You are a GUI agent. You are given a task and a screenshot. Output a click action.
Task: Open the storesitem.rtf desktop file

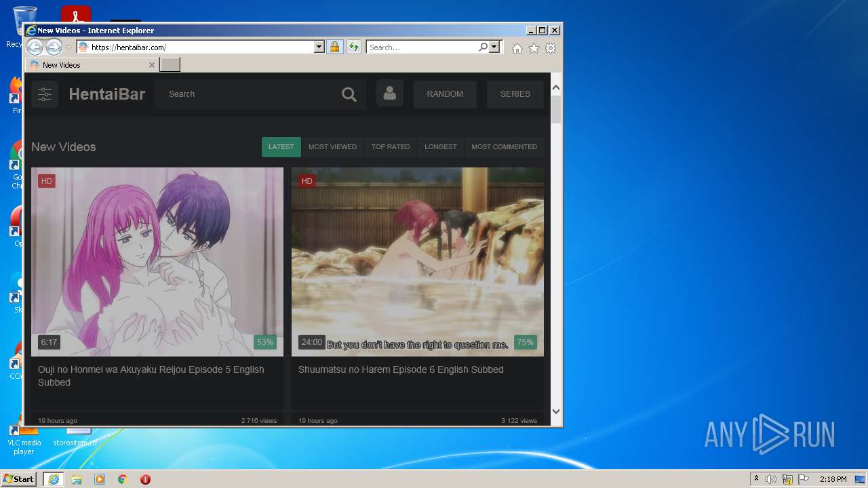[x=75, y=437]
